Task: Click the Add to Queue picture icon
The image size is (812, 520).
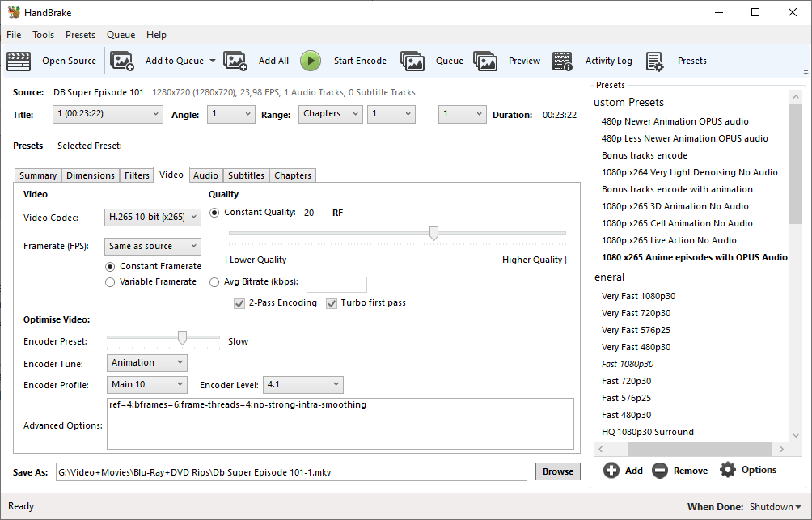Action: click(x=121, y=61)
